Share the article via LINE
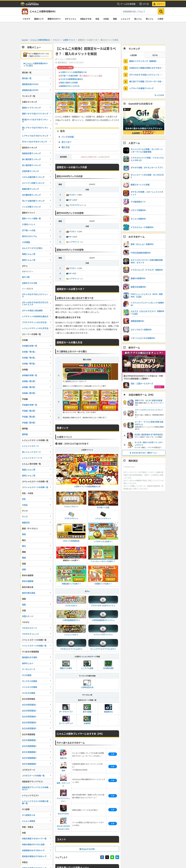 pyautogui.click(x=112, y=857)
